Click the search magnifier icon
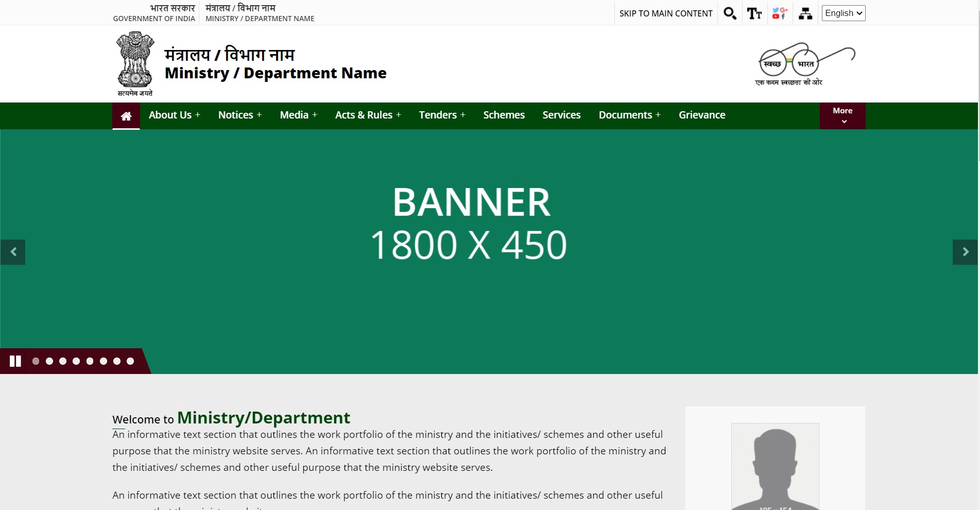Image resolution: width=980 pixels, height=510 pixels. coord(730,13)
